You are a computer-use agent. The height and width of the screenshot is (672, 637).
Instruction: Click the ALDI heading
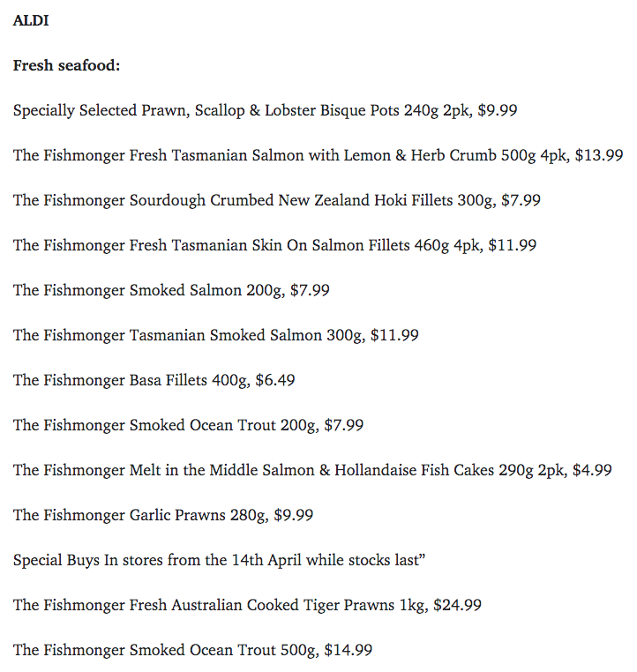[x=31, y=20]
